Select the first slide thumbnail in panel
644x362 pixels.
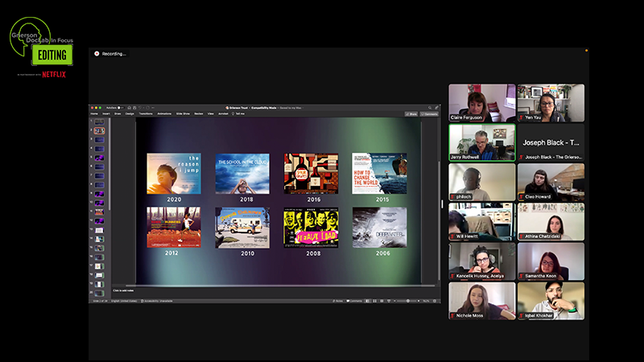coord(99,122)
